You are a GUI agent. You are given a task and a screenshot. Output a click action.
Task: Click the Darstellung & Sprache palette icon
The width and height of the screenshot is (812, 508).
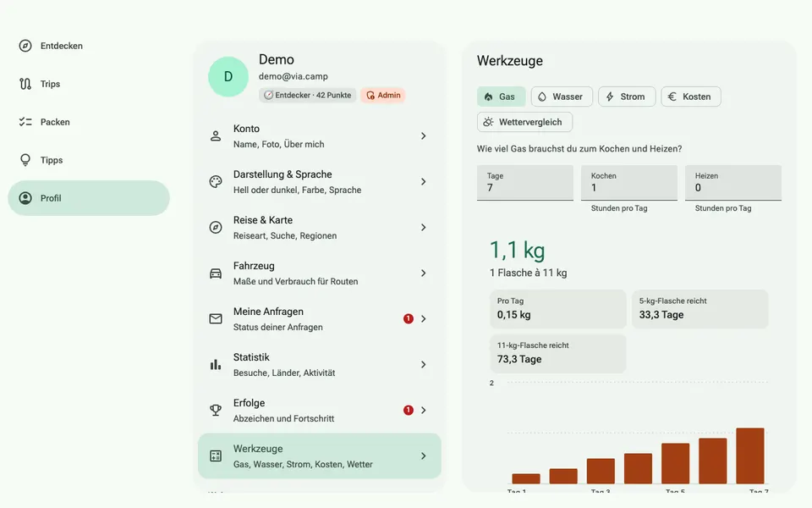216,181
